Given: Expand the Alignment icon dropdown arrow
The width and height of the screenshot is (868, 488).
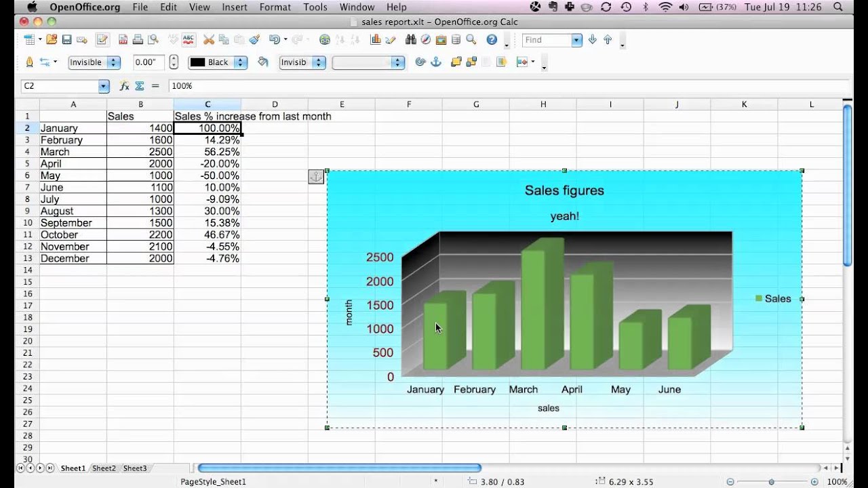Looking at the screenshot, I should pos(533,62).
